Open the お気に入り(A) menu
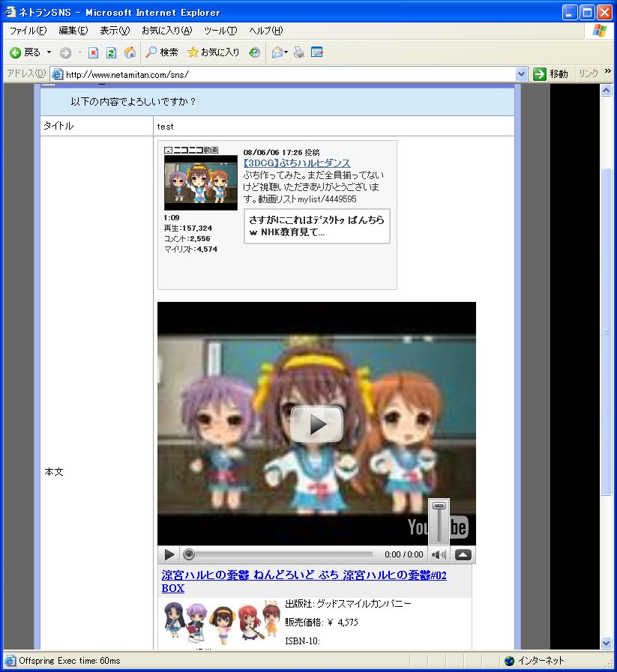Viewport: 617px width, 672px height. 166,31
